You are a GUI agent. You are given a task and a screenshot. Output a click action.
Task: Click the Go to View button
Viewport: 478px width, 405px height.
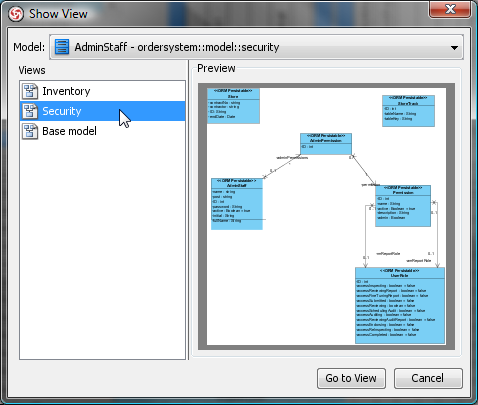pos(351,378)
